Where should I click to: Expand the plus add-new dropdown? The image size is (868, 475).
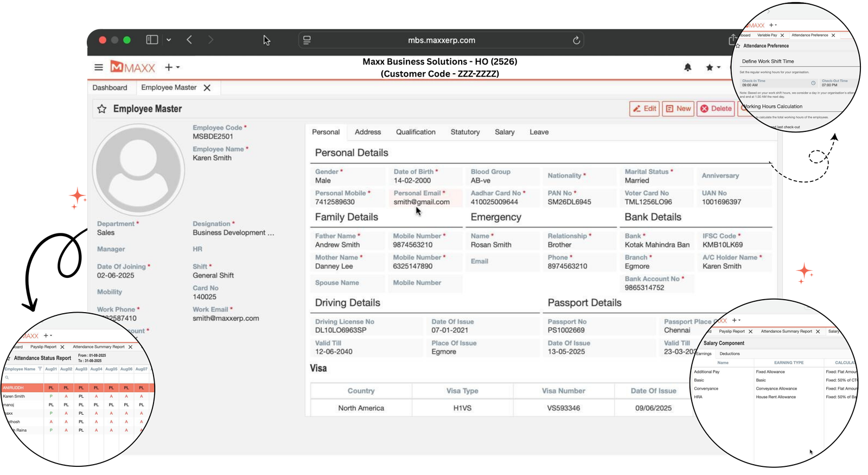(172, 67)
